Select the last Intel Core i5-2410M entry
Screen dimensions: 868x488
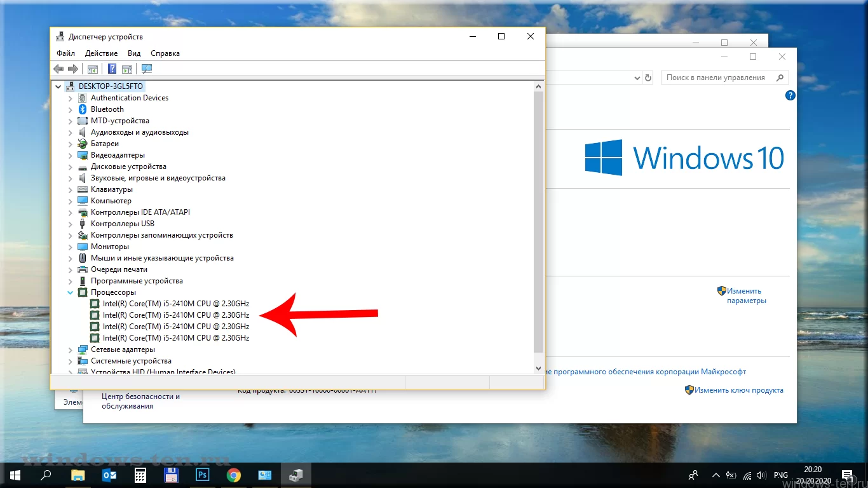[x=176, y=338]
